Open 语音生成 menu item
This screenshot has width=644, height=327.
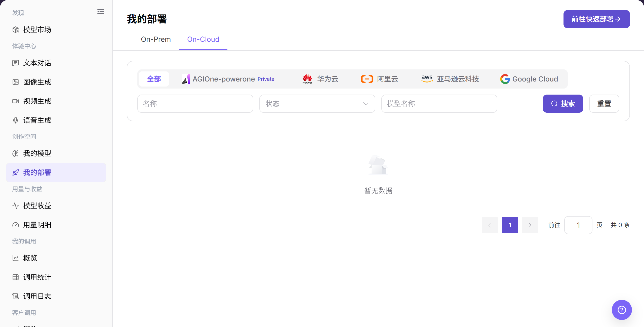coord(56,120)
